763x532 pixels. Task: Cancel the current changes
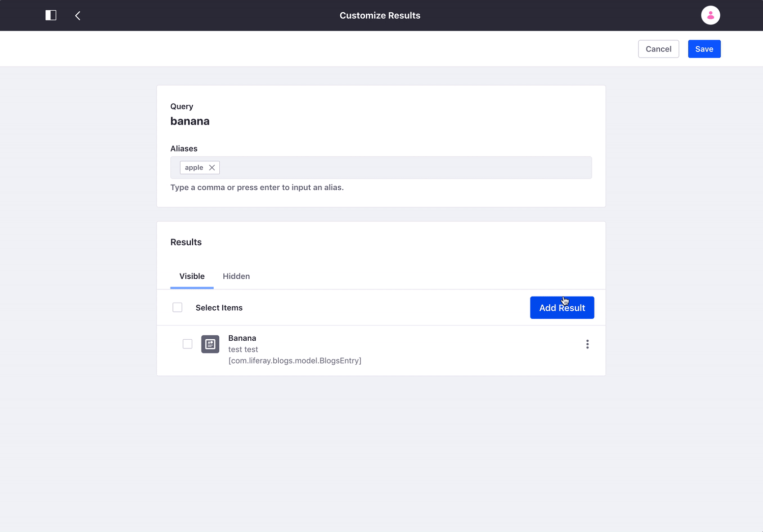click(658, 49)
